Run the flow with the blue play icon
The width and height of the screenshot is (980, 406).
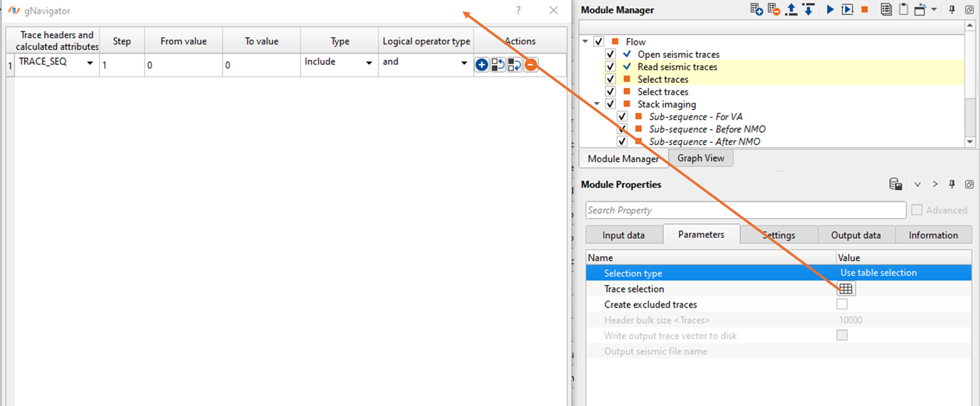coord(830,9)
